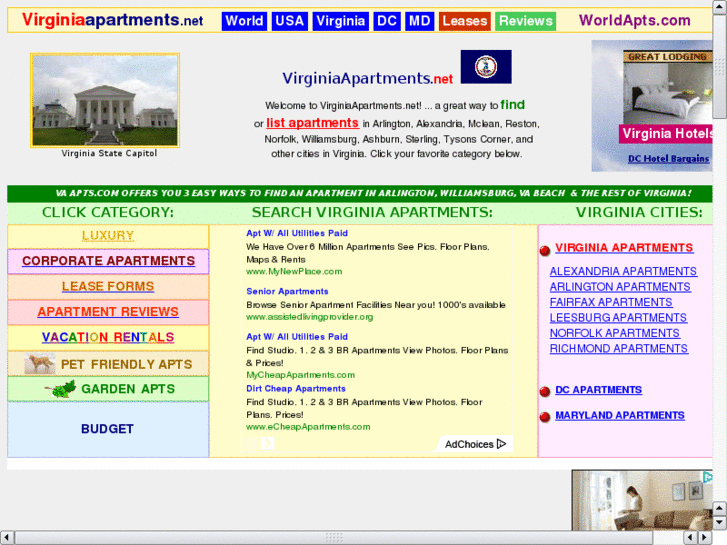The width and height of the screenshot is (727, 545).
Task: Open the Vacation Rentals category
Action: (x=108, y=337)
